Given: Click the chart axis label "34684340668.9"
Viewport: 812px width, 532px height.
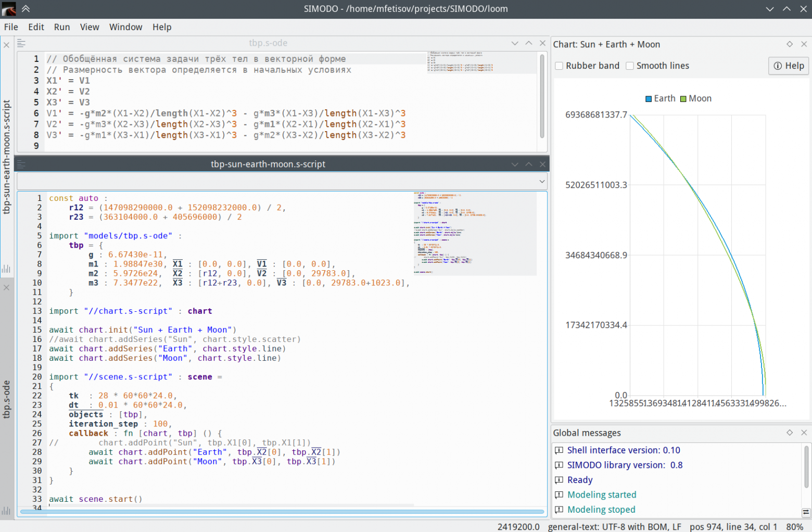Looking at the screenshot, I should point(596,256).
